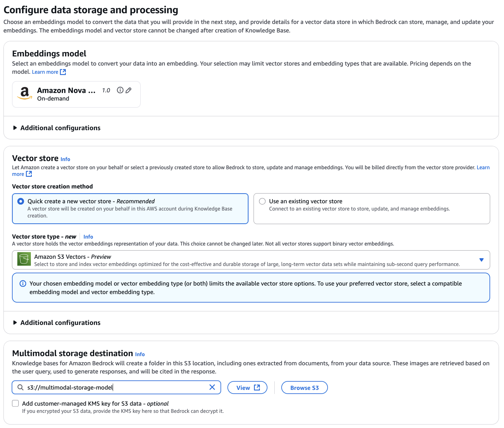Select Use an existing vector store option
The height and width of the screenshot is (428, 504).
[x=262, y=201]
